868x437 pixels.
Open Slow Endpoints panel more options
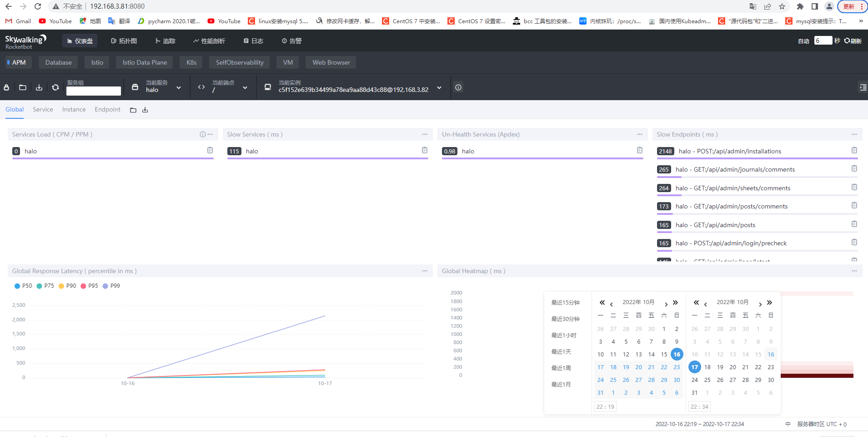click(854, 134)
